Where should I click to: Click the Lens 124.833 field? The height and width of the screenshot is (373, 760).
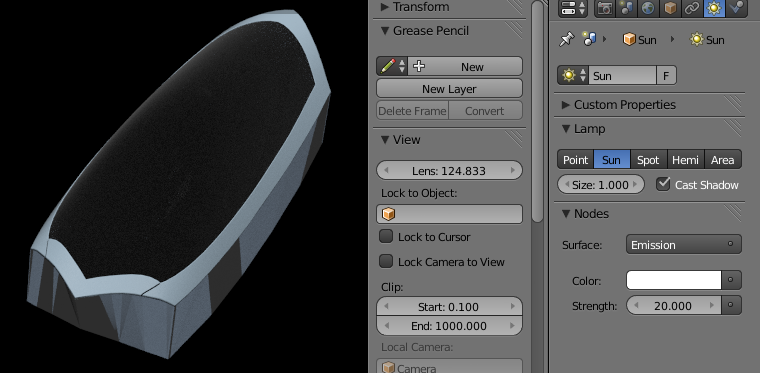coord(449,171)
